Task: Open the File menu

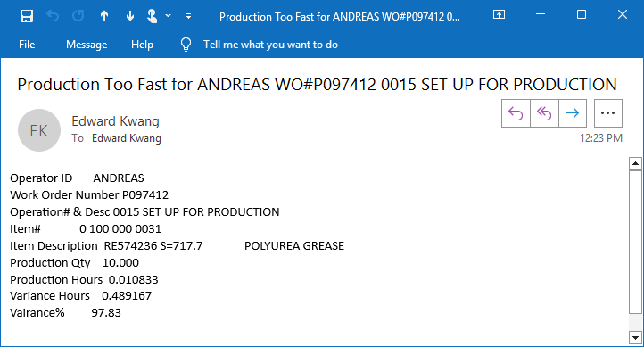Action: coord(27,45)
